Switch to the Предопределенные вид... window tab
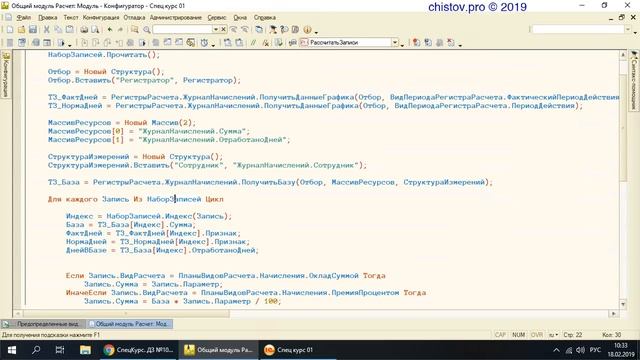The width and height of the screenshot is (640, 360). click(x=43, y=324)
